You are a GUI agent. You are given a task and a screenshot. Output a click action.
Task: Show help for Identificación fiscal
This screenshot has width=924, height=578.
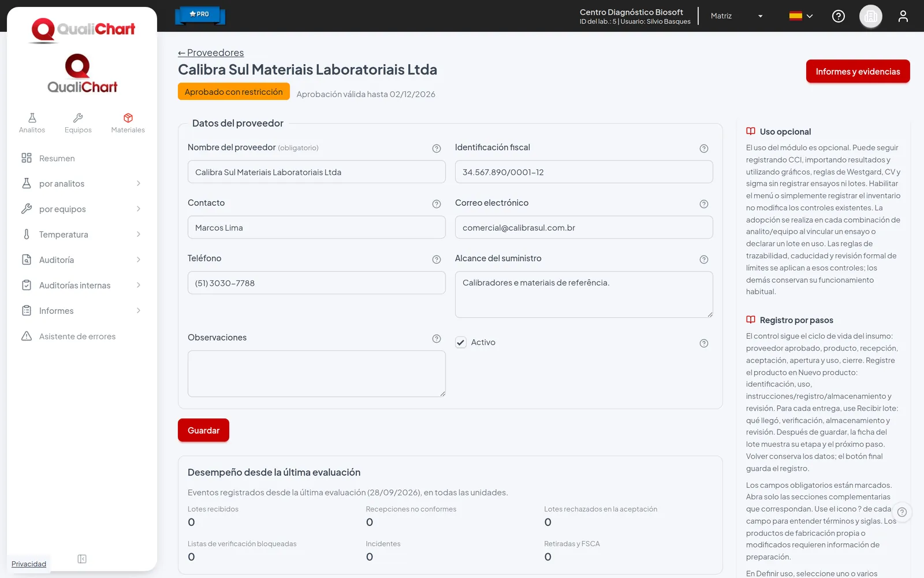(x=704, y=149)
